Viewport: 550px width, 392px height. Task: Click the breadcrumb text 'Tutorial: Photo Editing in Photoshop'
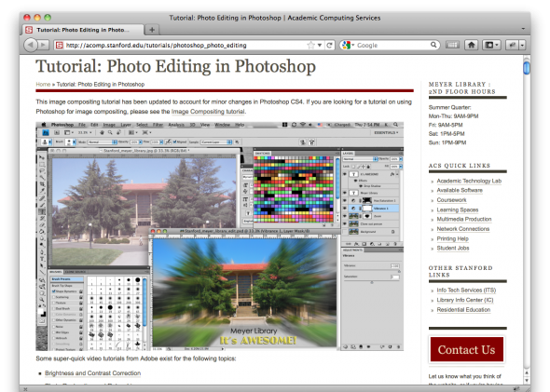101,84
